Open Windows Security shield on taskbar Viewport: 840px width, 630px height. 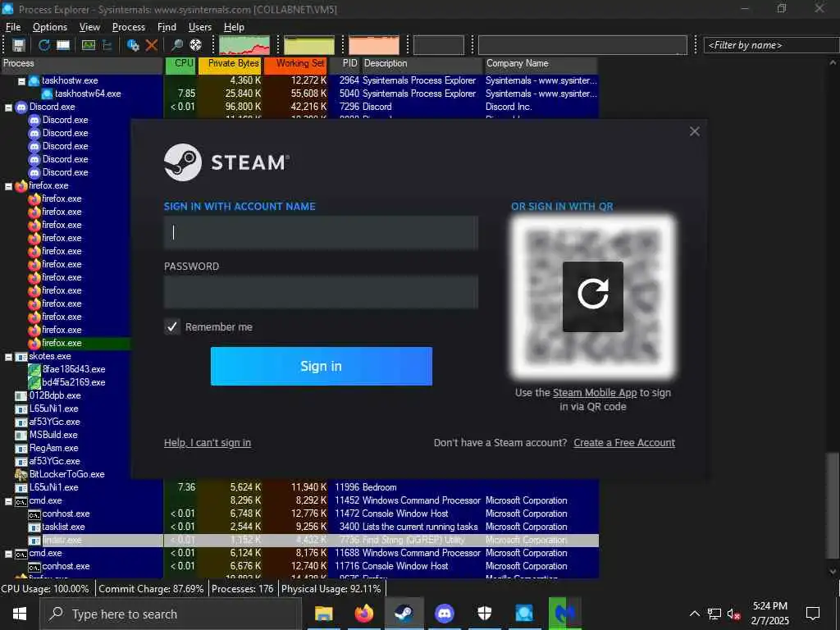pos(484,614)
